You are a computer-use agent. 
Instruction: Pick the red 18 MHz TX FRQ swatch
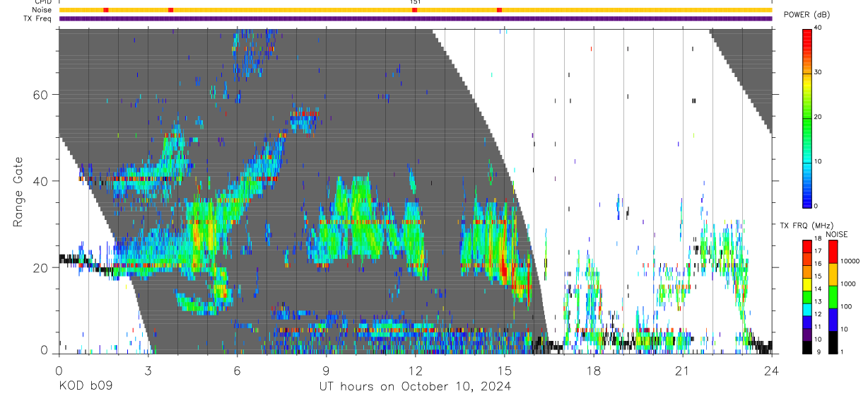807,247
